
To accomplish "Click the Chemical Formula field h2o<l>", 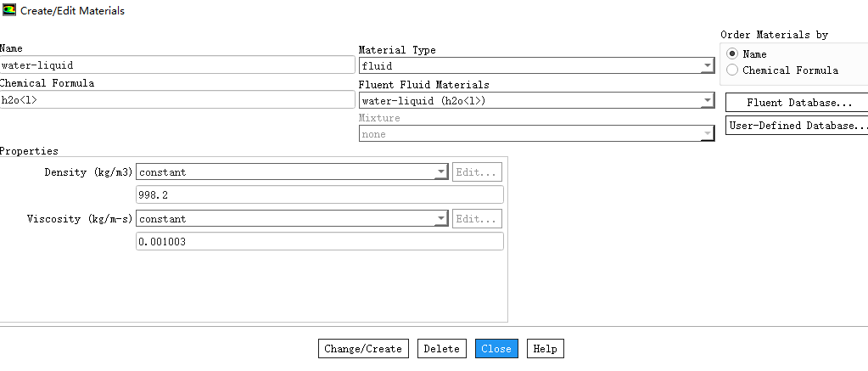I will coord(177,100).
